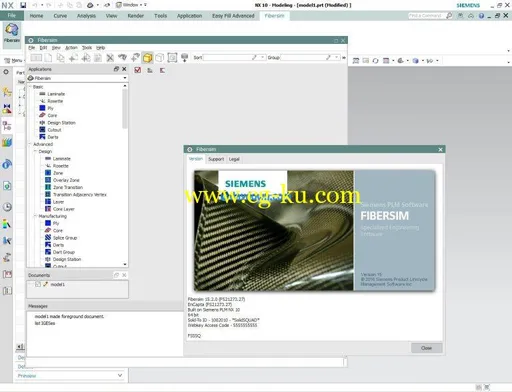Click the circular rotate icon in the view toolbar
Viewport: 512px width, 392px height.
[x=376, y=61]
